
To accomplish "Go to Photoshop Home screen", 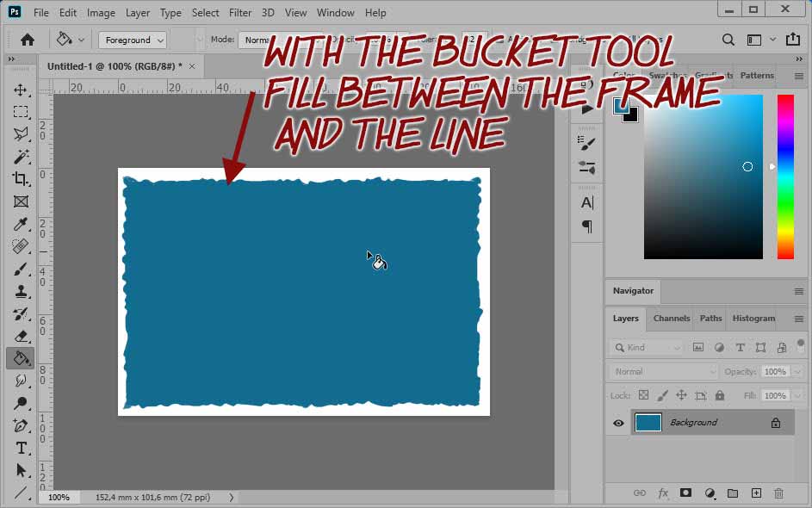I will 28,40.
